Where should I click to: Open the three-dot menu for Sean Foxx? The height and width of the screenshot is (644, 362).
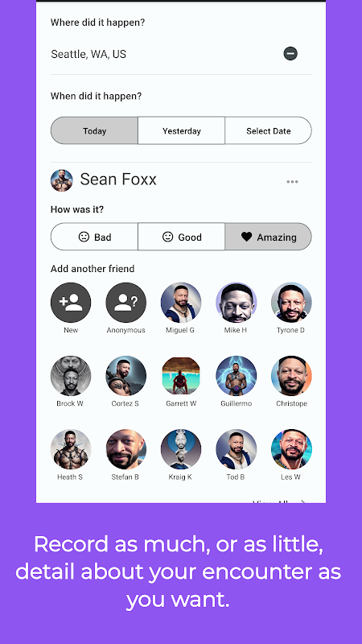coord(292,182)
